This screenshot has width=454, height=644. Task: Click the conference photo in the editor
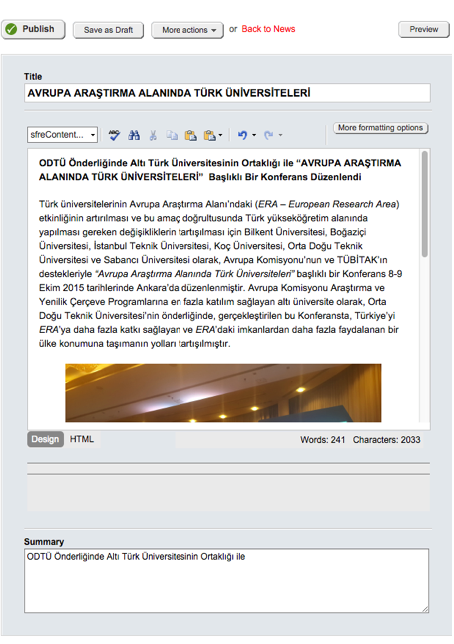(223, 393)
